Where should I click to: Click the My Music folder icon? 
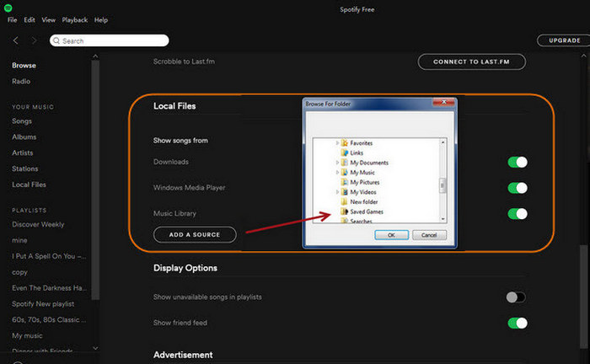tap(344, 172)
